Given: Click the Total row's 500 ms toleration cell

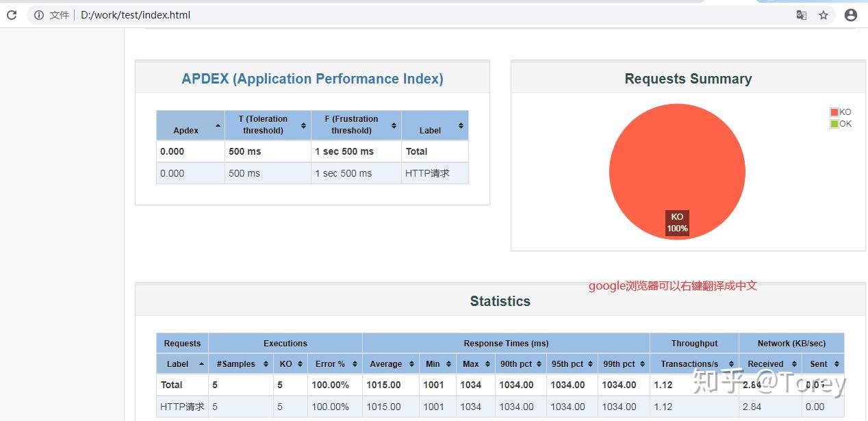Looking at the screenshot, I should (268, 151).
